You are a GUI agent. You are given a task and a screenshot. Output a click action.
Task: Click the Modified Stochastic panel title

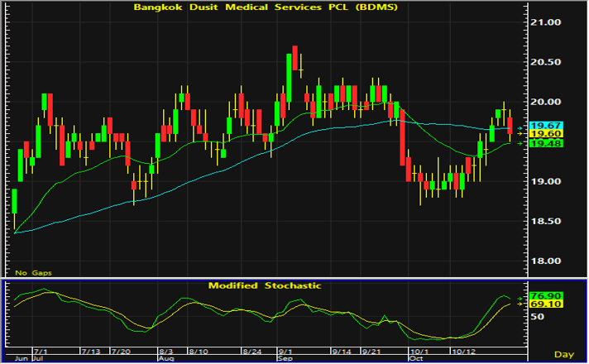265,285
